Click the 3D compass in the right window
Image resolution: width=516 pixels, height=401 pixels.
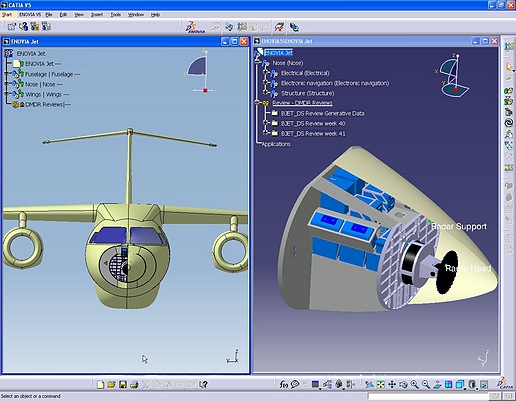pyautogui.click(x=453, y=75)
